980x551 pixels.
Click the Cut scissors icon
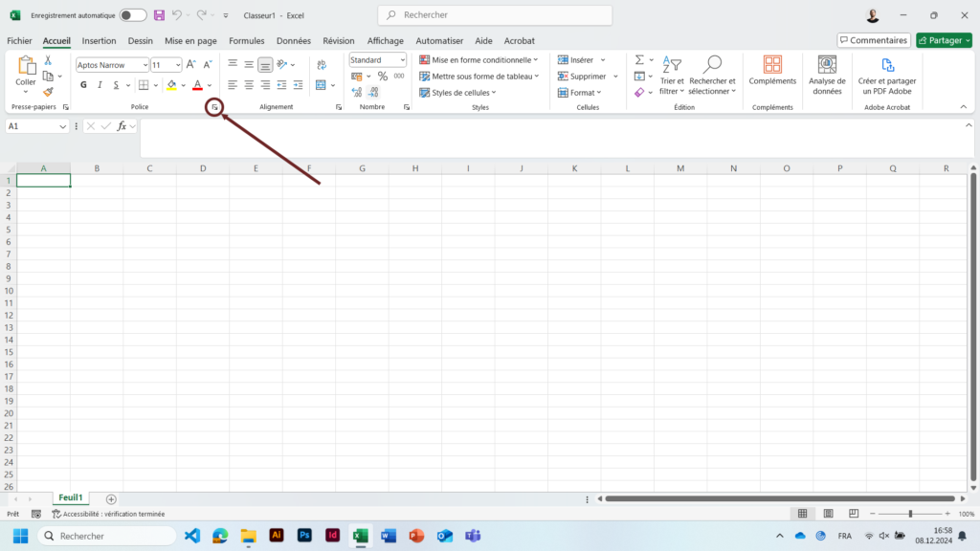(48, 60)
